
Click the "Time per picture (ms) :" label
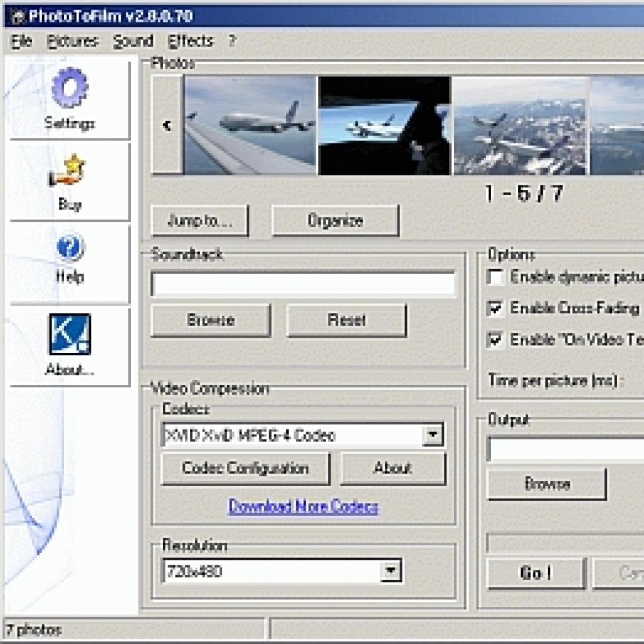555,381
